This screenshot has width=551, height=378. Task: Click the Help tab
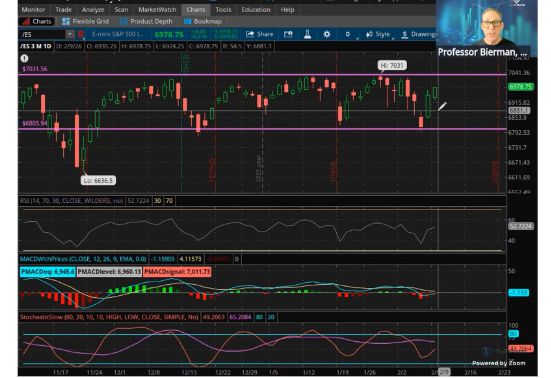(x=287, y=10)
